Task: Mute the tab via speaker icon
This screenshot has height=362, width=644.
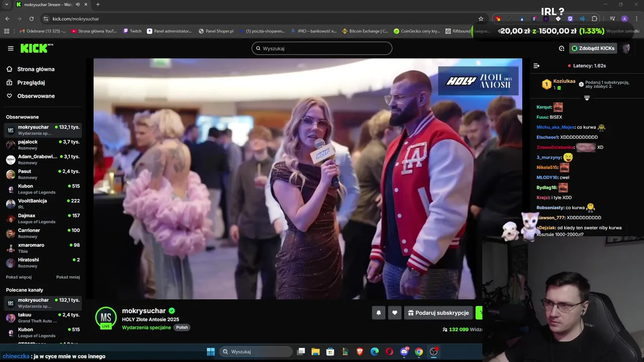Action: pos(77,5)
